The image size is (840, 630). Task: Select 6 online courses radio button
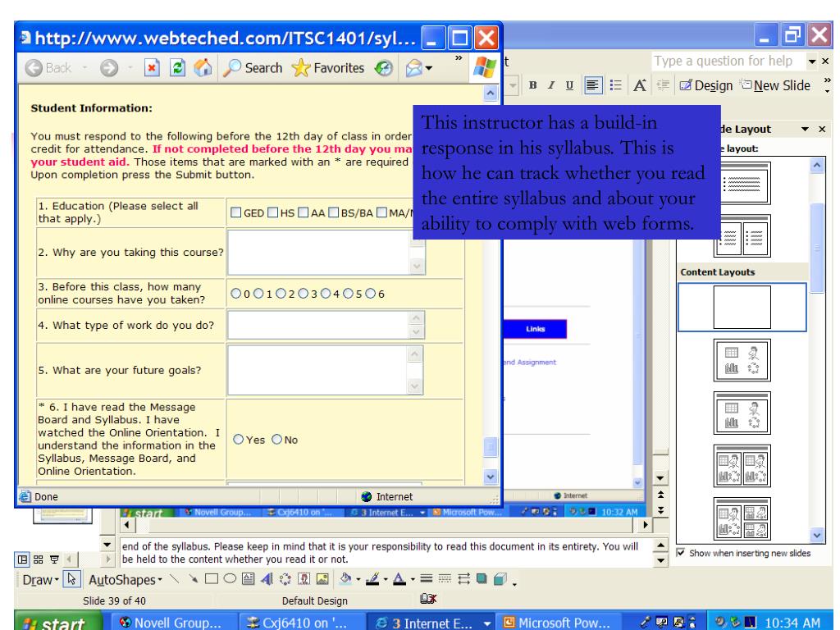pyautogui.click(x=370, y=294)
